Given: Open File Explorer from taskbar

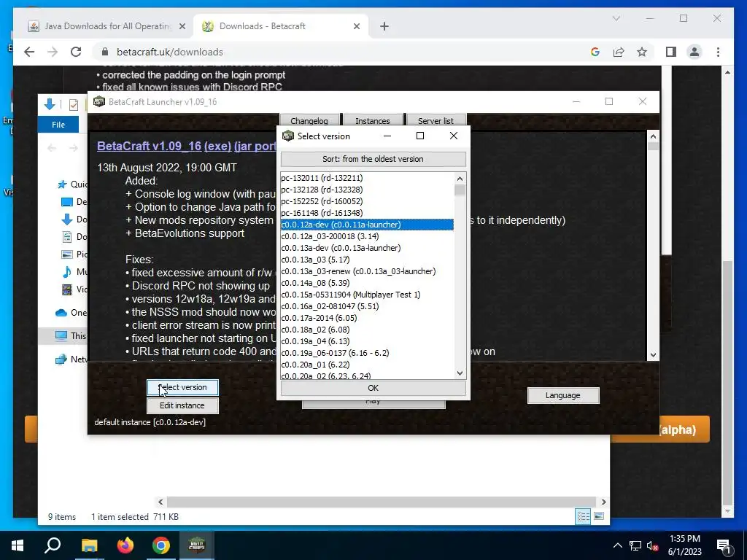Looking at the screenshot, I should [x=89, y=545].
